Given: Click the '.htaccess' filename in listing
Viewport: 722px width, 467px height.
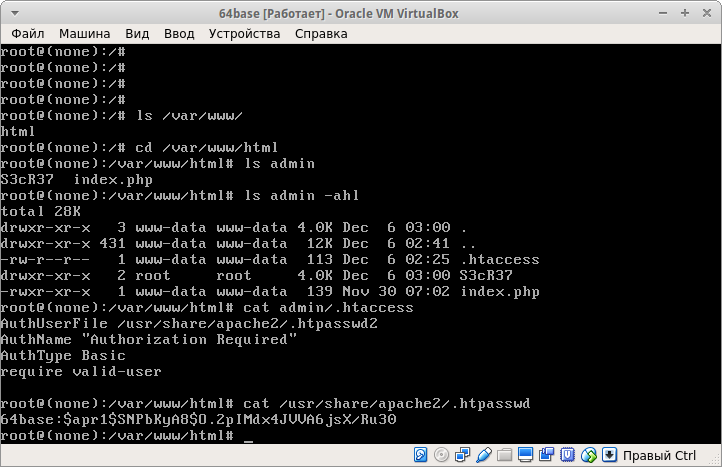Looking at the screenshot, I should coord(500,260).
